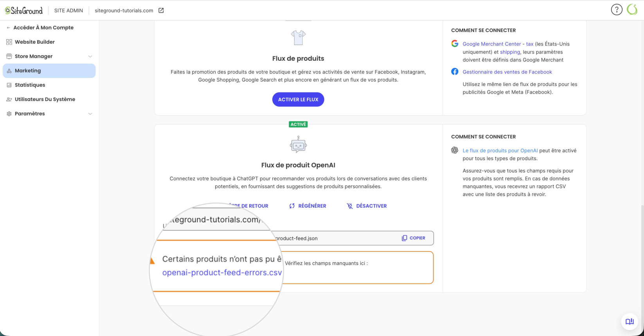Open the tax link
The width and height of the screenshot is (644, 336).
[x=530, y=44]
